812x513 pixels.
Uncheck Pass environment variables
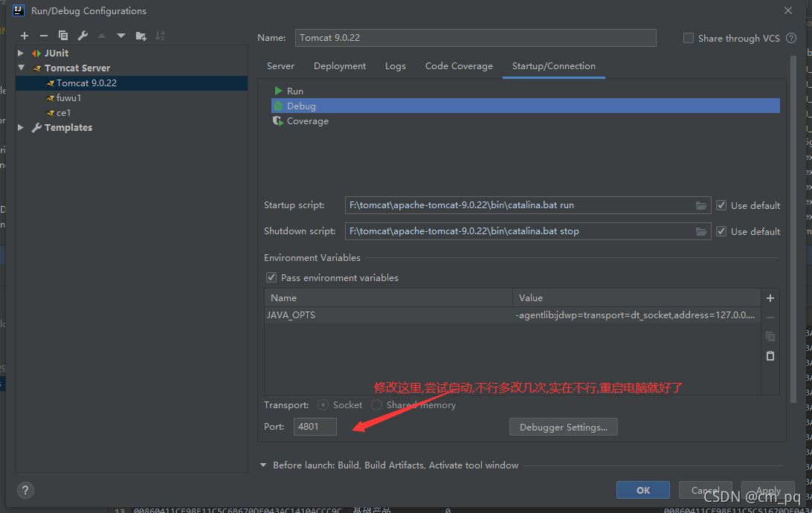pyautogui.click(x=271, y=277)
